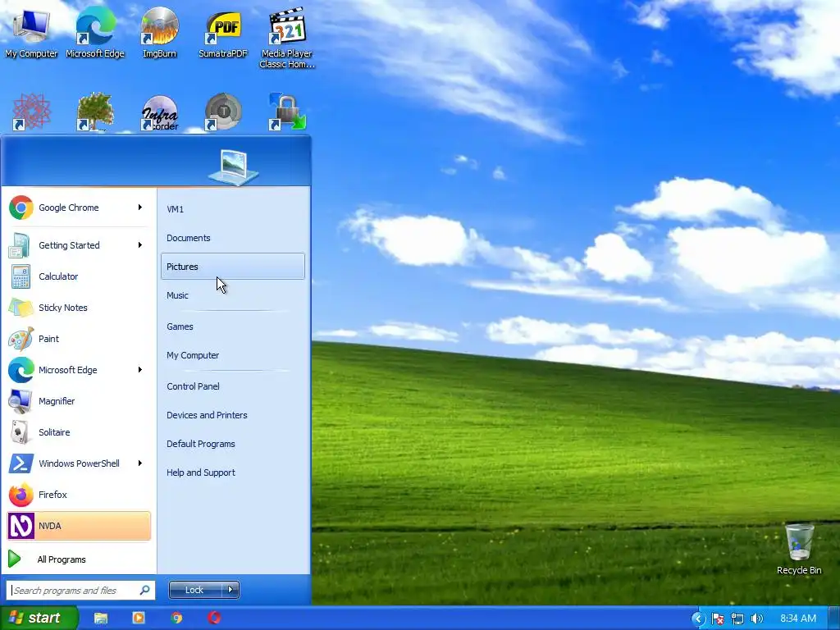Expand Getting Started submenu arrow

click(x=140, y=244)
